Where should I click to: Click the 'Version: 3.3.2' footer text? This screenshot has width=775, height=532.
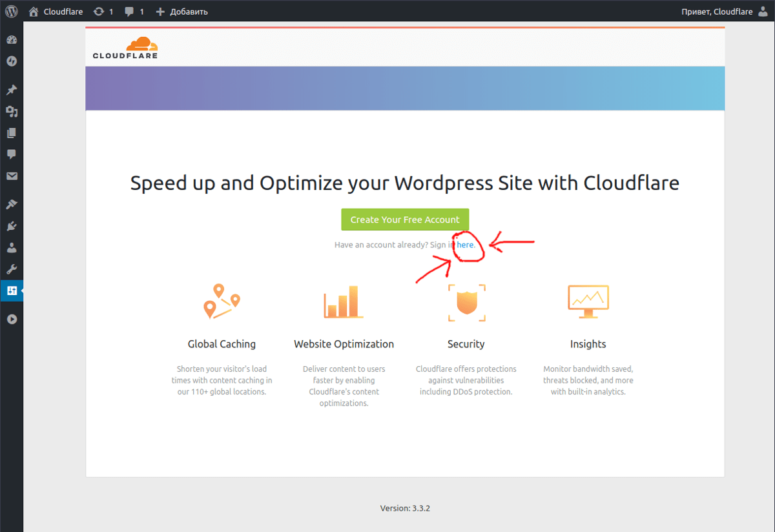[405, 508]
